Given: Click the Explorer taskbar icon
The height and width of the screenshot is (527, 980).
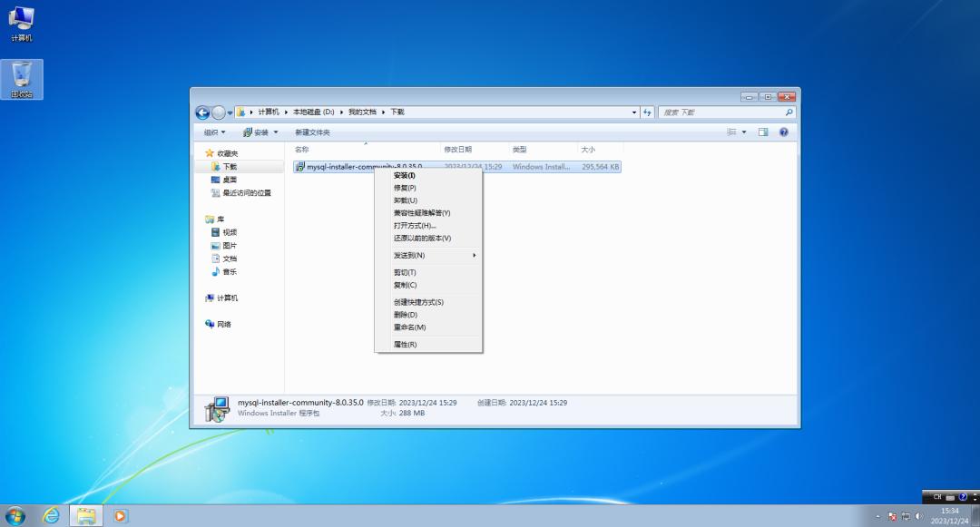Looking at the screenshot, I should click(86, 516).
